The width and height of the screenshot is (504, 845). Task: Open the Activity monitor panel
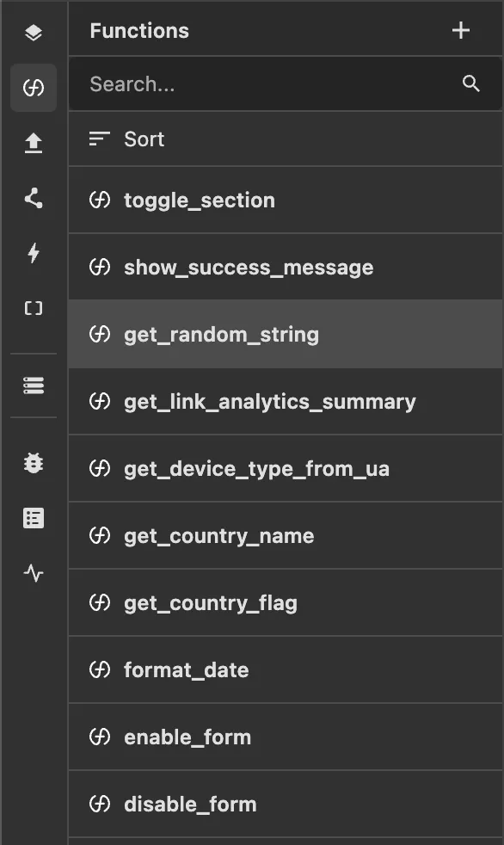coord(34,574)
